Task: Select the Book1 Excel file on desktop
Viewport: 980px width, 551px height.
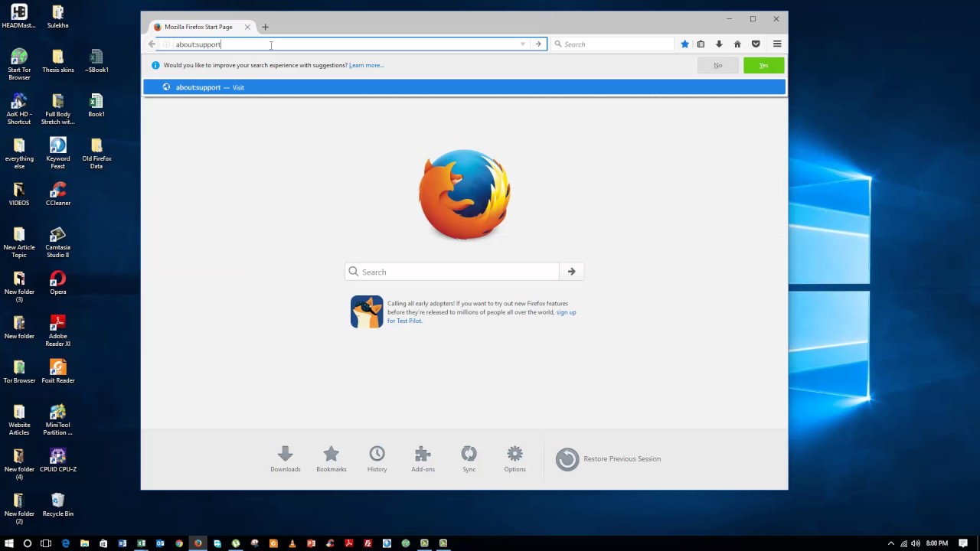Action: coord(96,105)
